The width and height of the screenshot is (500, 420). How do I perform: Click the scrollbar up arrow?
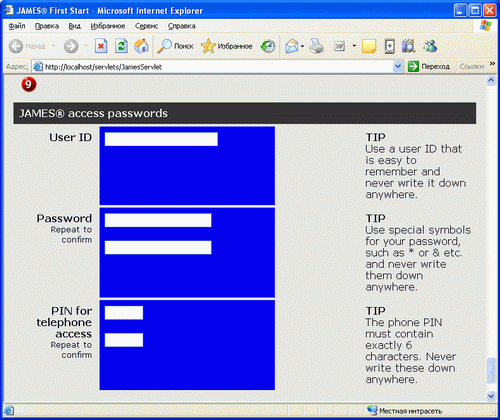point(491,80)
